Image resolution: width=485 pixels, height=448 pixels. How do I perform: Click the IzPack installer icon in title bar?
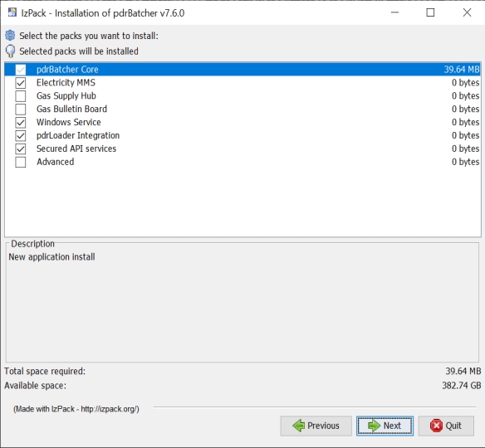[x=12, y=12]
